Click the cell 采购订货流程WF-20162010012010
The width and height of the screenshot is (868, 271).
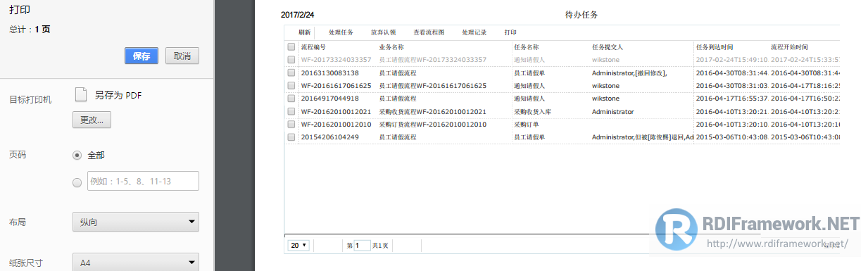coord(433,124)
